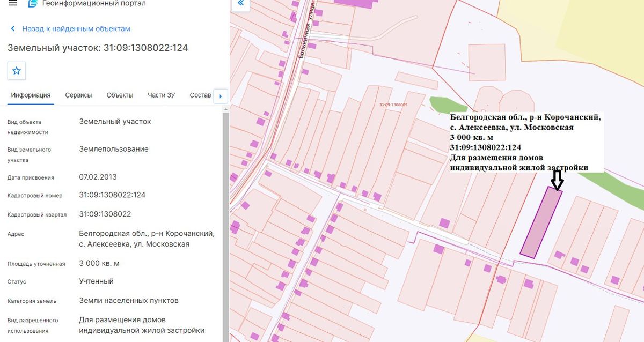Collapse side panel with double chevron

pos(240,3)
